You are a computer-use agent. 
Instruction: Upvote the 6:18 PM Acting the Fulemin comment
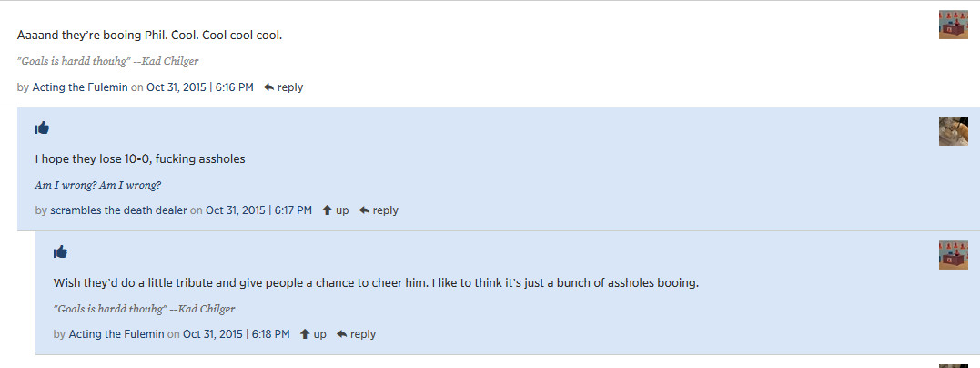click(313, 334)
